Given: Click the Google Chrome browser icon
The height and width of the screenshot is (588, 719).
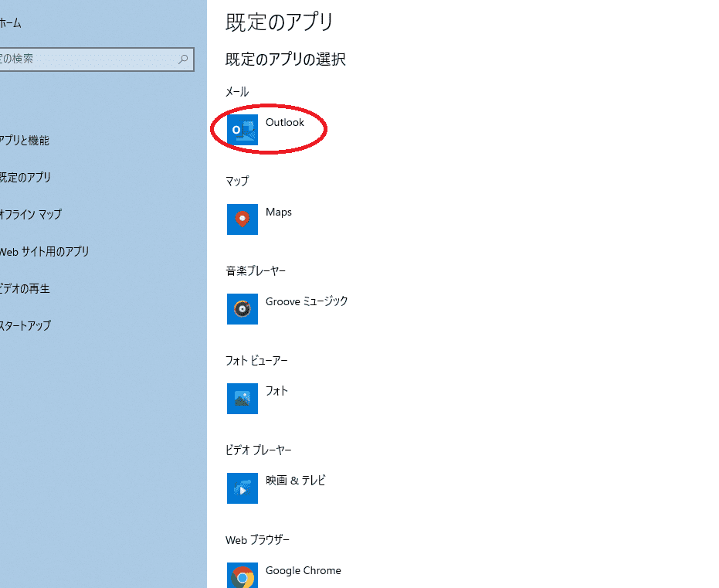Looking at the screenshot, I should point(242,576).
